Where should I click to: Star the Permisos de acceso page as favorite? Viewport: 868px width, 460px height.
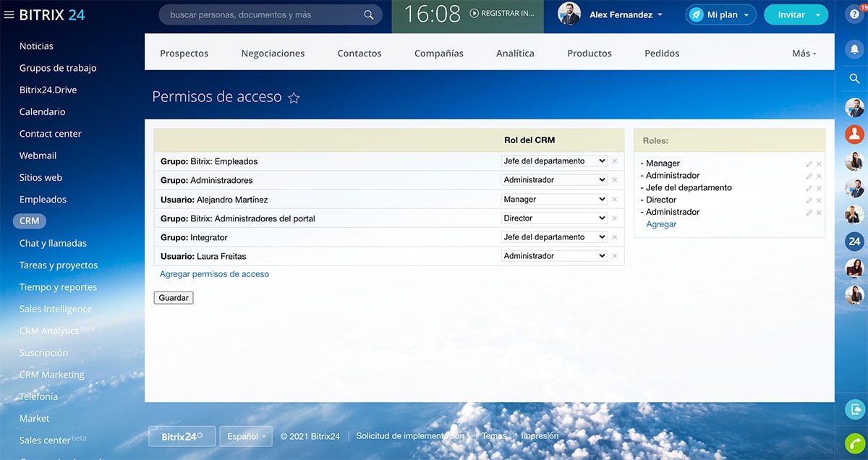click(x=294, y=98)
